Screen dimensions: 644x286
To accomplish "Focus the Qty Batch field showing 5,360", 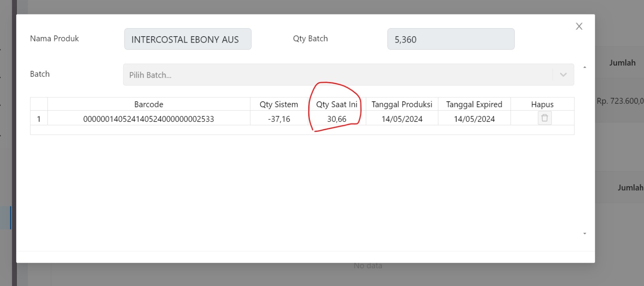I will [450, 39].
